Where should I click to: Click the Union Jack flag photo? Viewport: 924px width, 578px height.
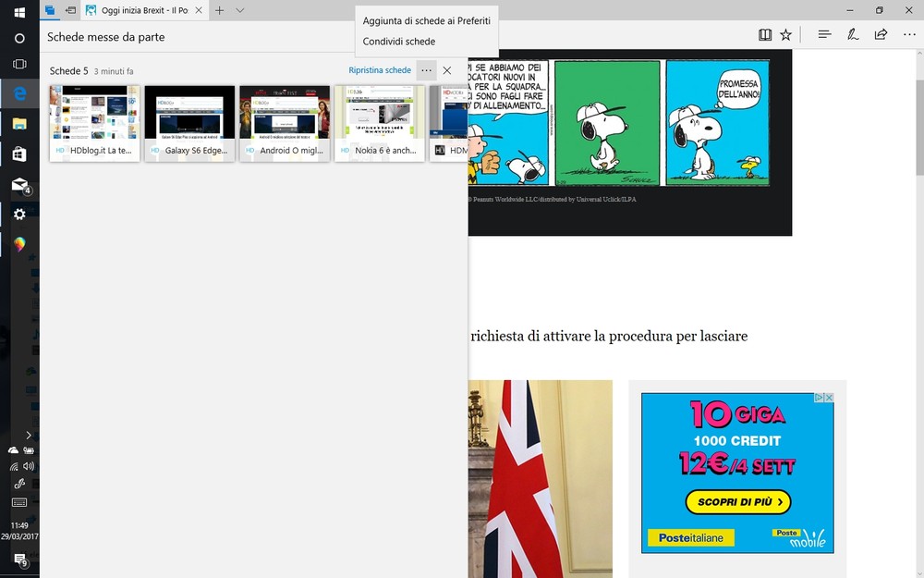click(x=541, y=479)
